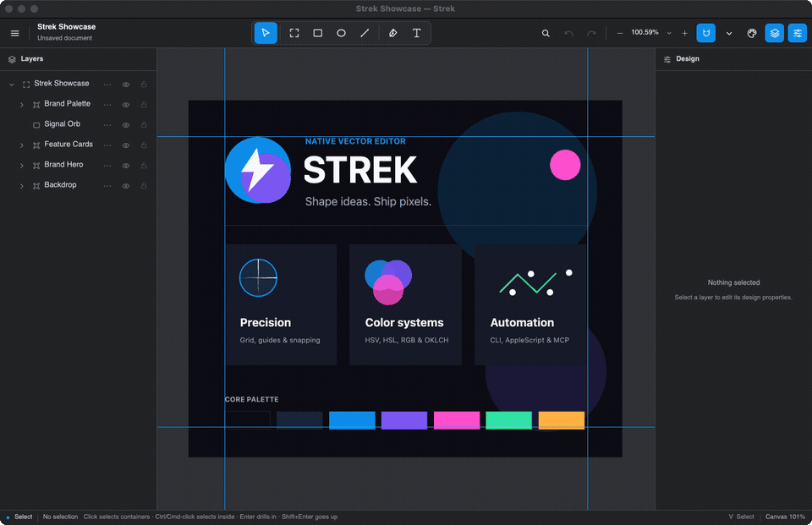Open more options for Strek Showcase
This screenshot has height=525, width=812.
[107, 85]
